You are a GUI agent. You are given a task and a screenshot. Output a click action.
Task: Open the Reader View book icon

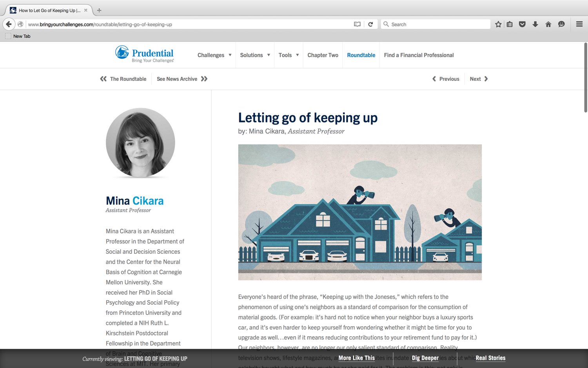[x=357, y=24]
